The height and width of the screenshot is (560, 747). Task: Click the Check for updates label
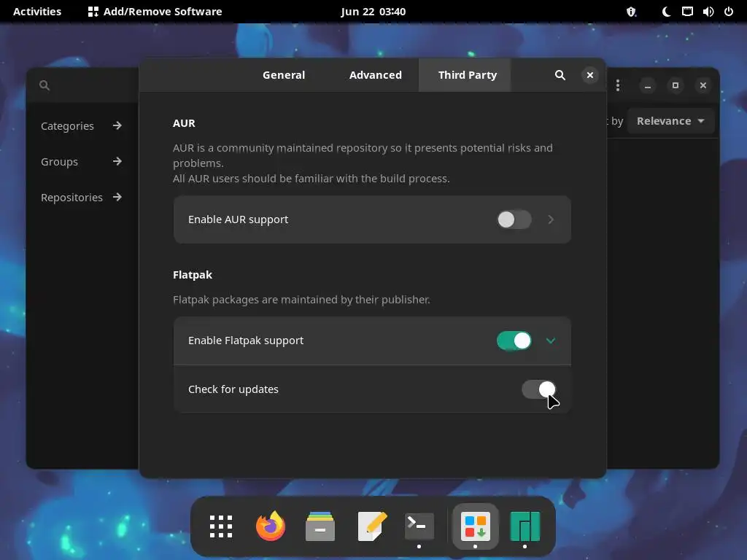click(x=233, y=389)
